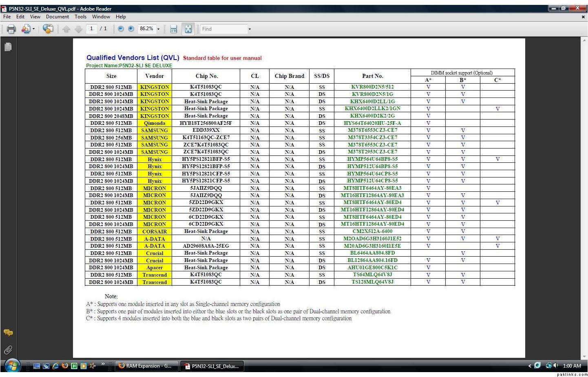Open the Comments panel in sidebar
The height and width of the screenshot is (377, 588).
(8, 333)
